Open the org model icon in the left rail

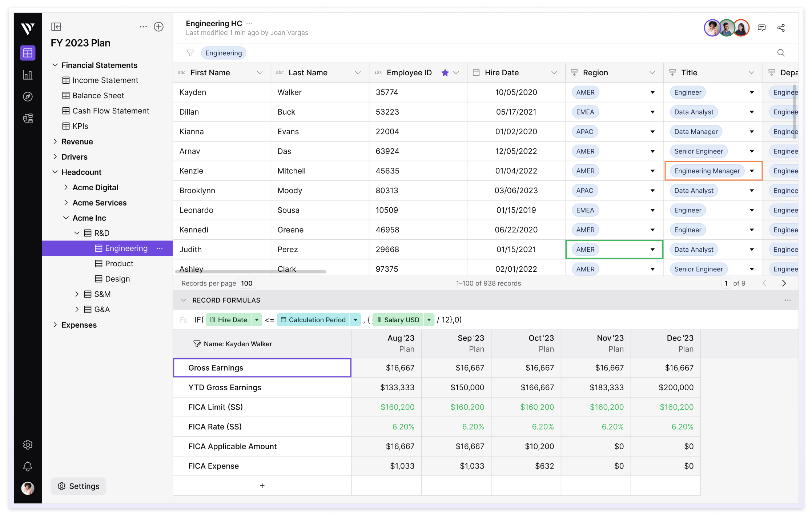[28, 118]
